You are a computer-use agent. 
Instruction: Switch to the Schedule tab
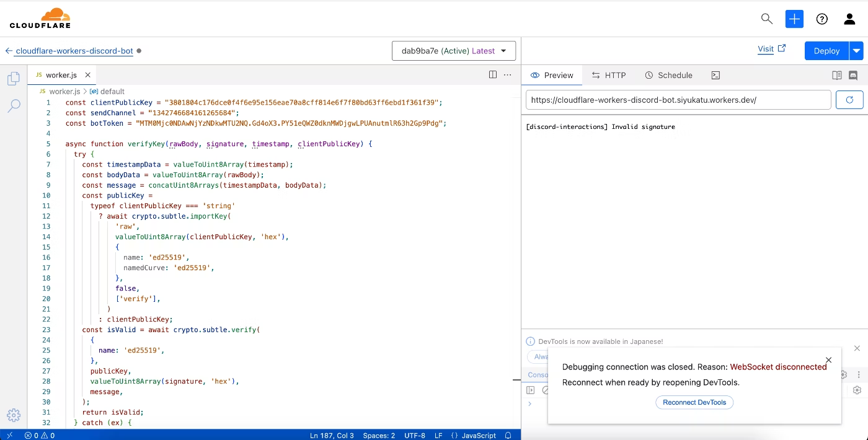[669, 74]
